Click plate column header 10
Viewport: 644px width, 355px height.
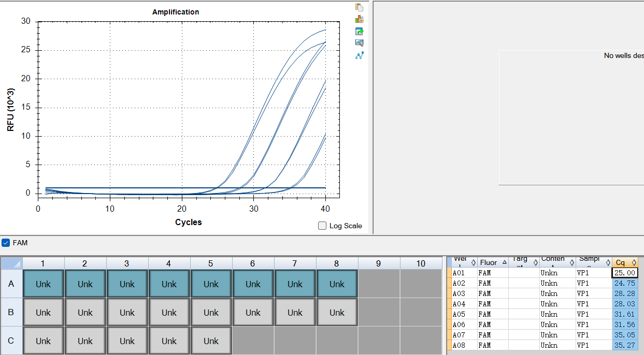(x=421, y=263)
